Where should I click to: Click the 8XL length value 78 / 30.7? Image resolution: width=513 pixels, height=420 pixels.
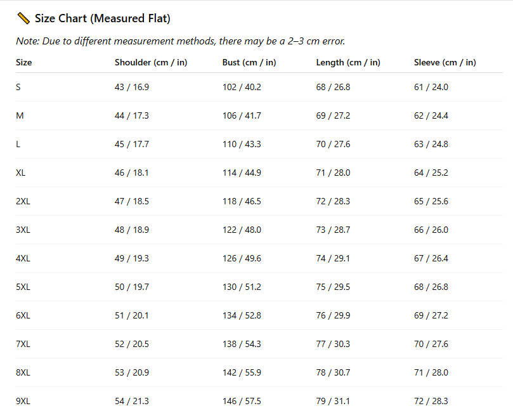point(333,372)
